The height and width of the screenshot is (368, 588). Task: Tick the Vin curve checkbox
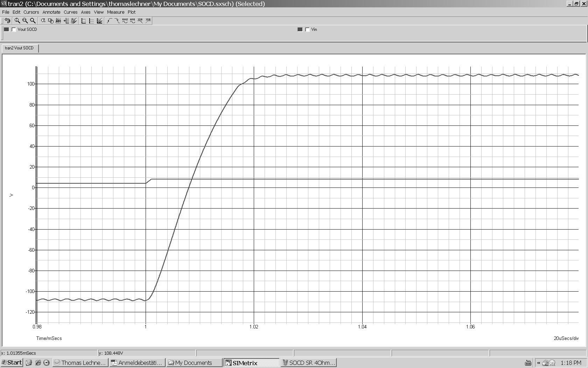point(308,29)
